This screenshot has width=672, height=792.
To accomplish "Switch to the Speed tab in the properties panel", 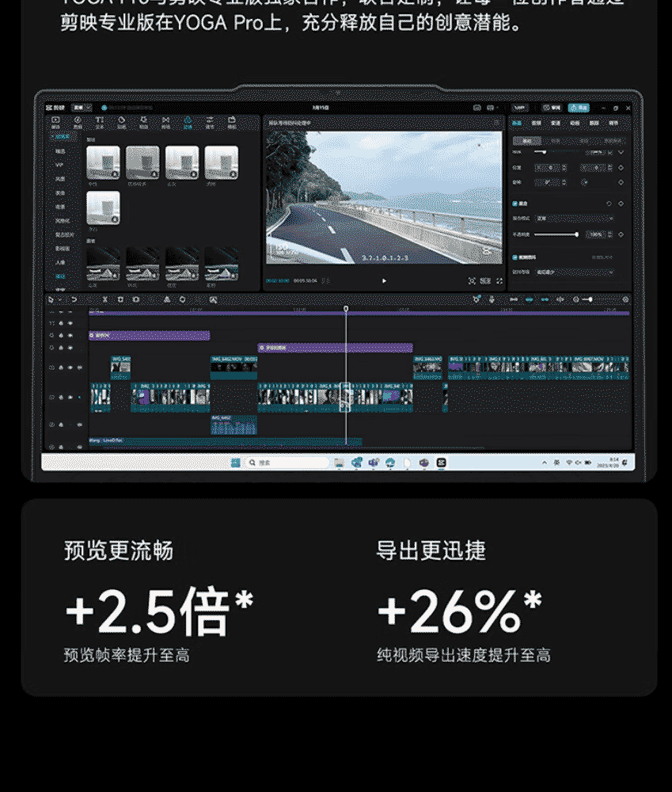I will tap(556, 123).
